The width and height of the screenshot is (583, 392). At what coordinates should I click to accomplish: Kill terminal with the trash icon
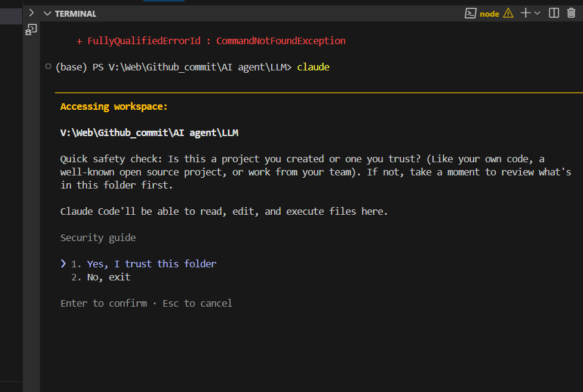pyautogui.click(x=572, y=13)
